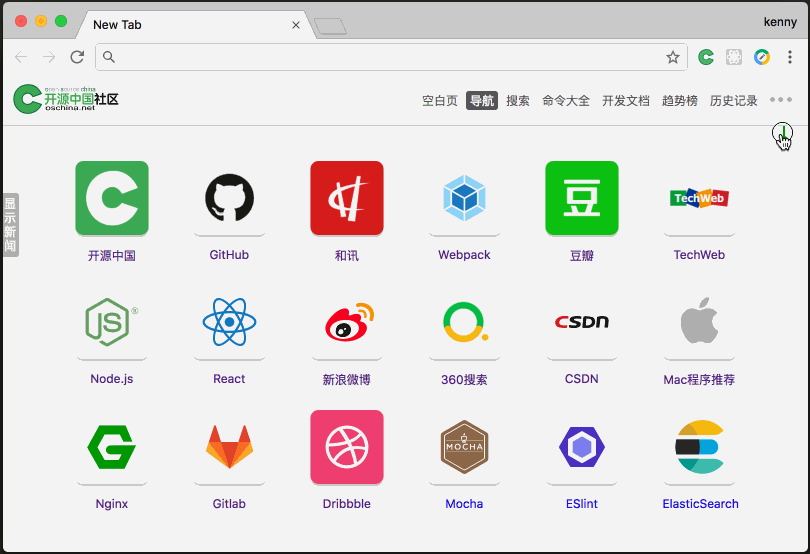Go forward with the forward arrow
This screenshot has height=554, width=810.
point(49,57)
